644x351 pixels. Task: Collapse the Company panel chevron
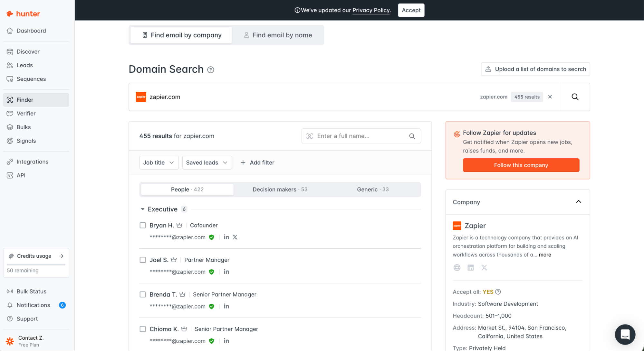tap(579, 202)
